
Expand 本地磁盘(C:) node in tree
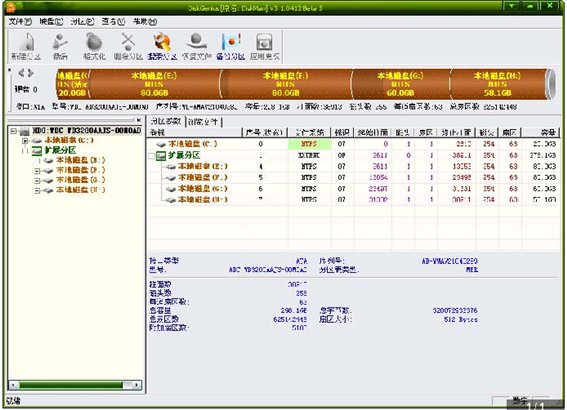click(25, 141)
